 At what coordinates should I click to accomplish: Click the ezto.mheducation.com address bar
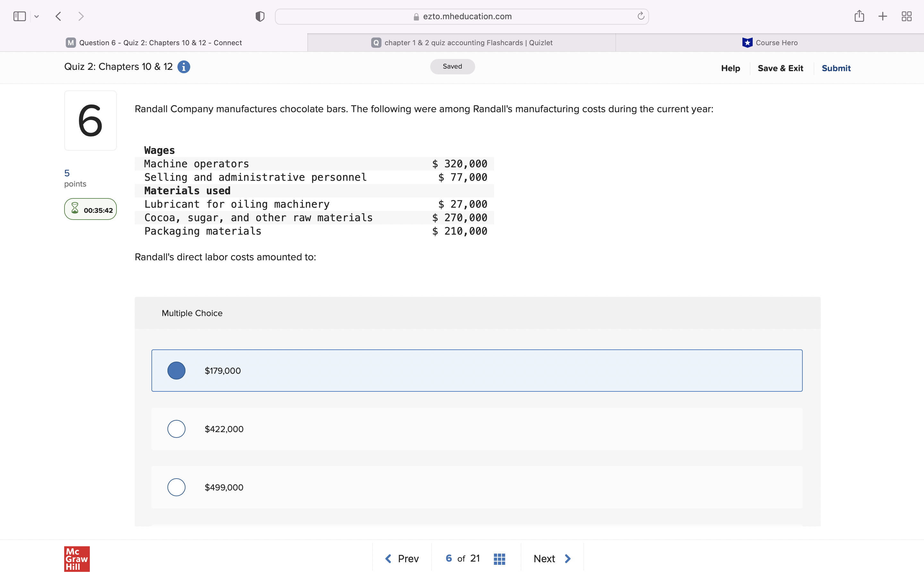462,16
